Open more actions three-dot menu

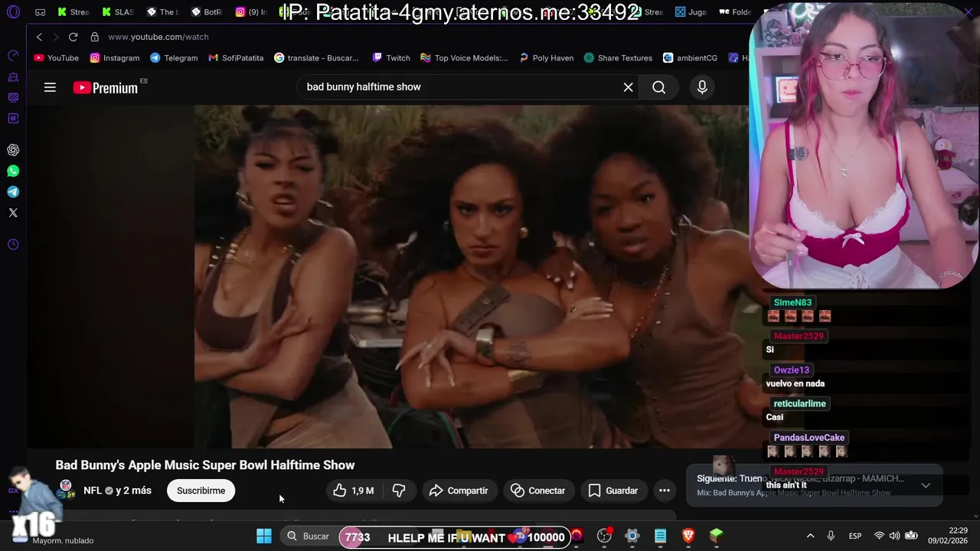[x=665, y=491]
